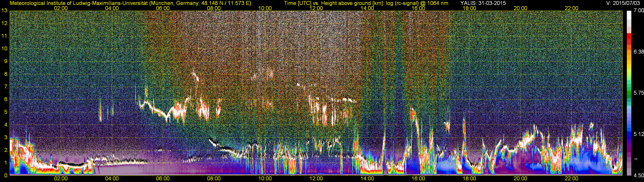Click the 06:00 label on the top time axis
Screen dimensions: 644x182
click(163, 8)
